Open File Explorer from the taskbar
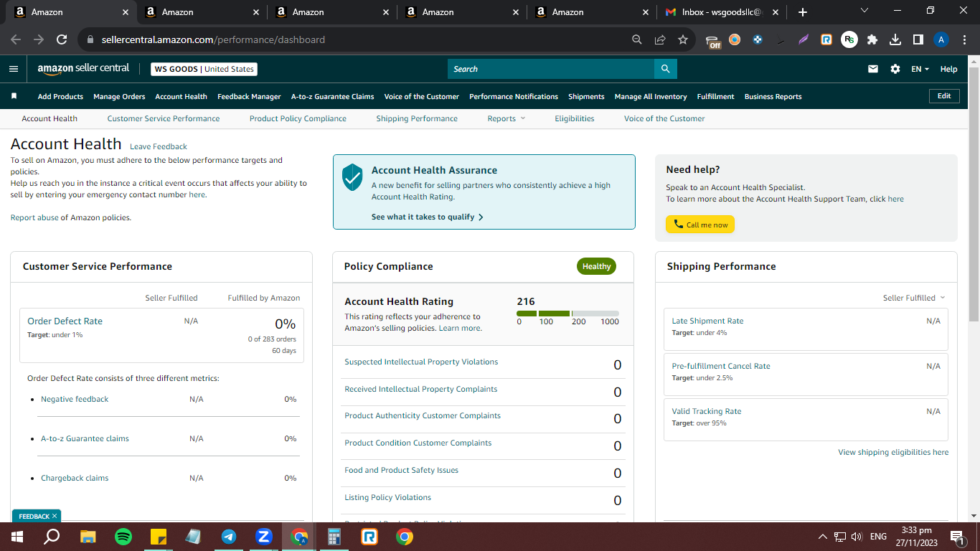The height and width of the screenshot is (551, 980). 88,537
